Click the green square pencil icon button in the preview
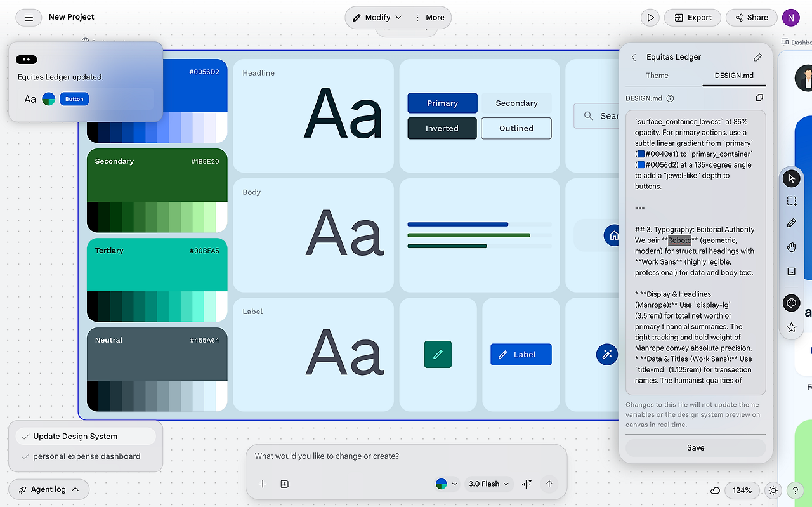This screenshot has width=812, height=507. (x=438, y=355)
